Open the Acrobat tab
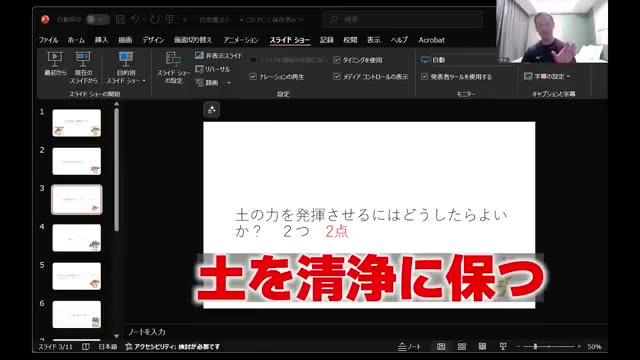This screenshot has height=360, width=640. (x=431, y=40)
